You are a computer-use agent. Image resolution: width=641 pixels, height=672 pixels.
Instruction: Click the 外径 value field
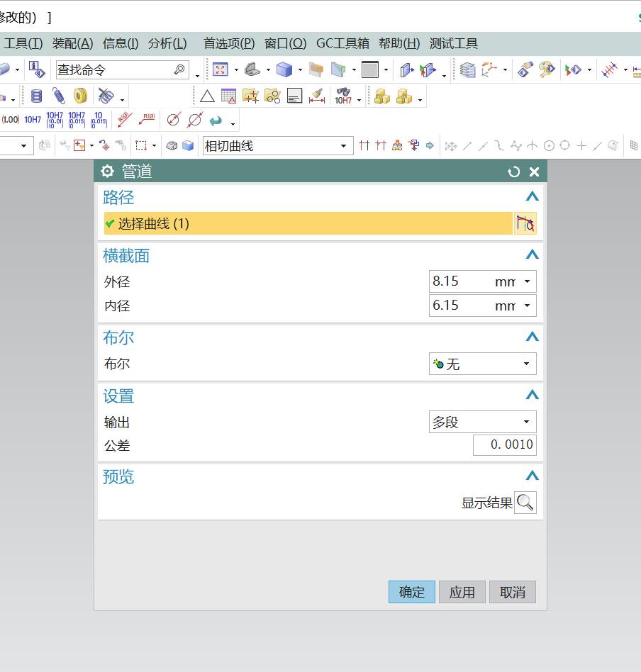pyautogui.click(x=461, y=281)
